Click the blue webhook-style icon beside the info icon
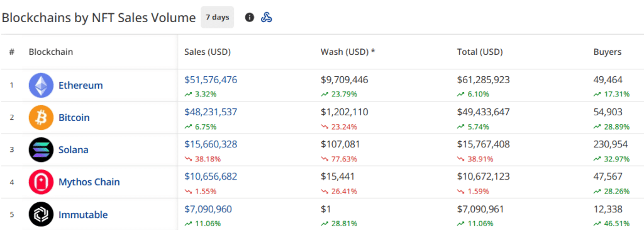Image resolution: width=644 pixels, height=230 pixels. (267, 18)
